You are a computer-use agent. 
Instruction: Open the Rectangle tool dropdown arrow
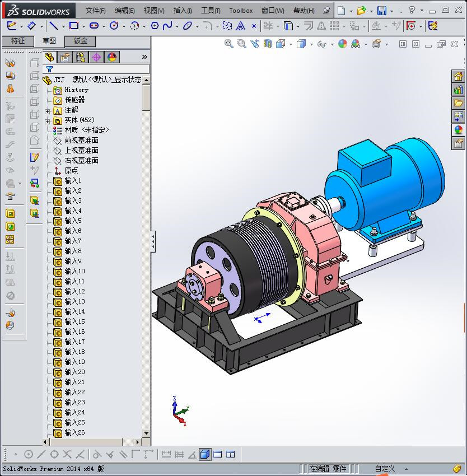(x=83, y=27)
